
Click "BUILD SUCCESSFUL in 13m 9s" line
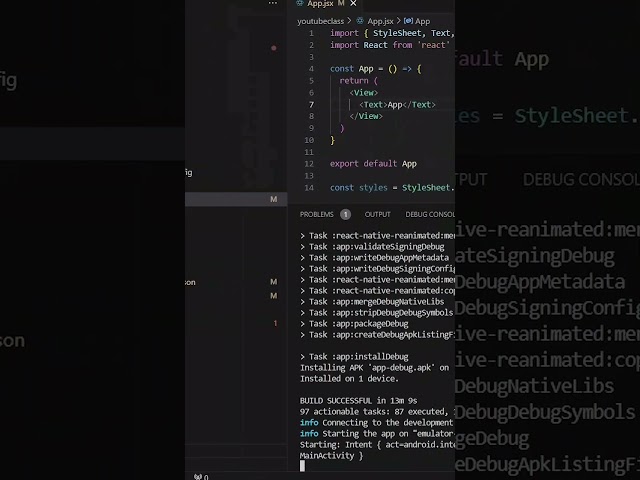pyautogui.click(x=358, y=401)
